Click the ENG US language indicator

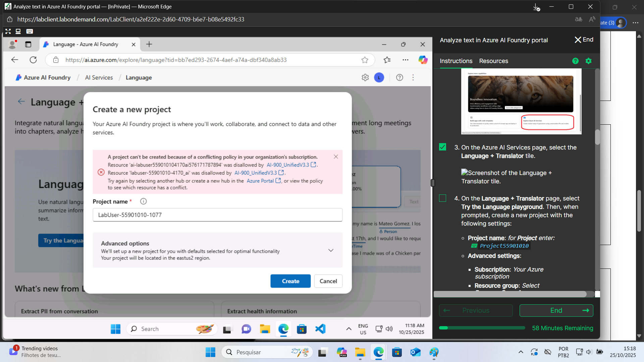363,329
